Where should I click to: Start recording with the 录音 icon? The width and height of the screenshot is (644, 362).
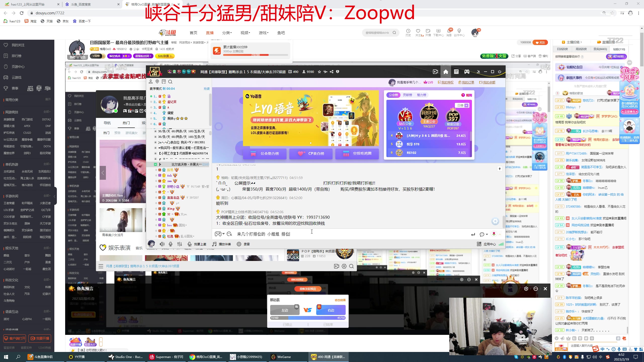click(239, 244)
